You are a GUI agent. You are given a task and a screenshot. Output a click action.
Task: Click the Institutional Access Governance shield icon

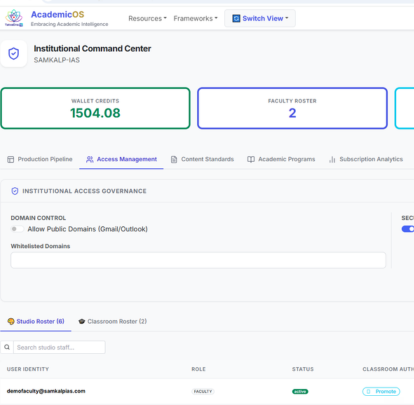[15, 191]
